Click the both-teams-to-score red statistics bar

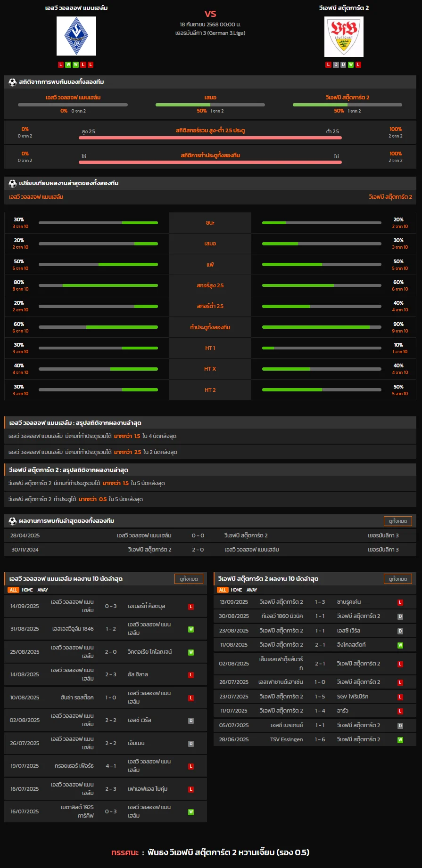[x=210, y=162]
